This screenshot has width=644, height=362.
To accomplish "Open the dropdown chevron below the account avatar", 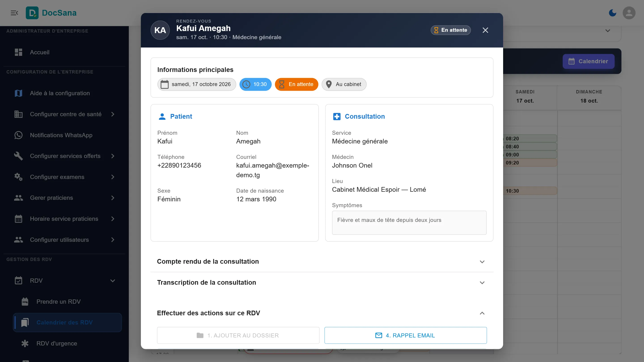I will [608, 31].
